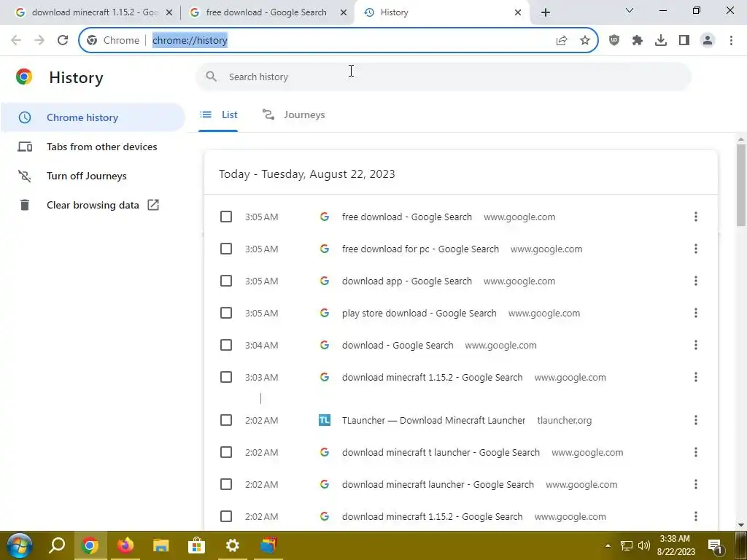Open the play store download history link

click(x=419, y=314)
